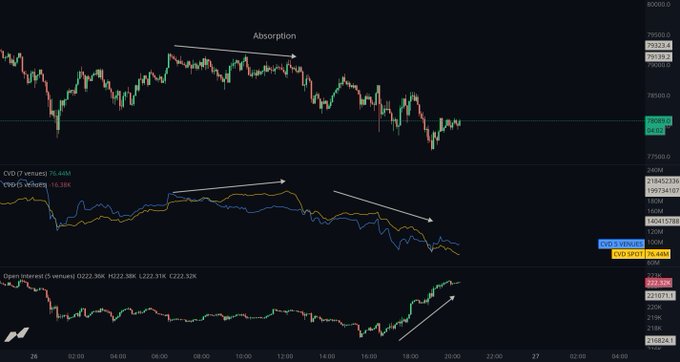Click the green 76.44M CVD legend value
The width and height of the screenshot is (680, 362).
click(x=60, y=173)
